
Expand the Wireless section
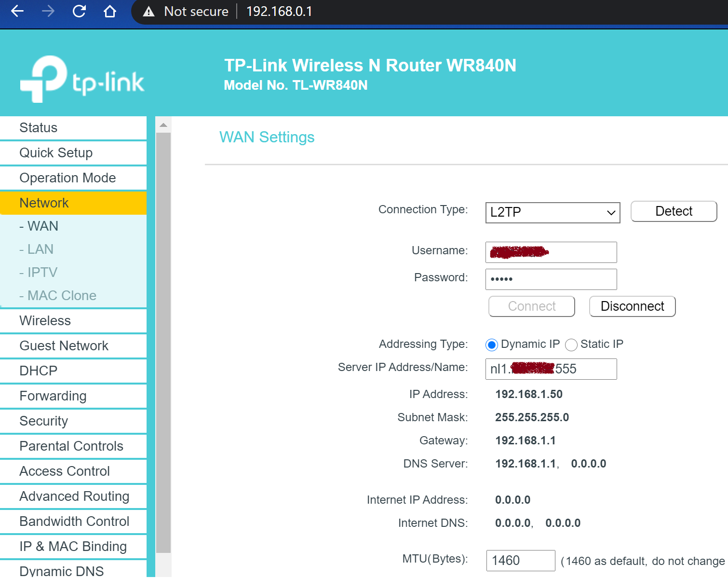44,320
